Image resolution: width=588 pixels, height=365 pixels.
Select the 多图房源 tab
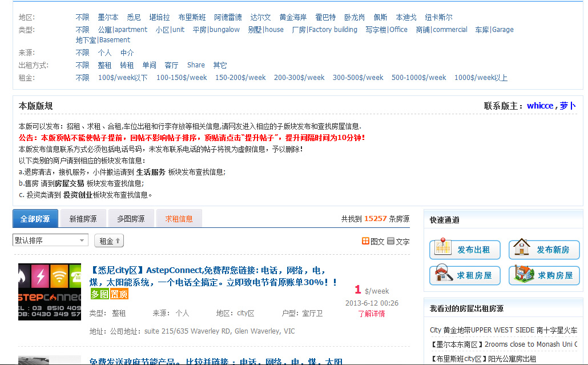pos(131,218)
